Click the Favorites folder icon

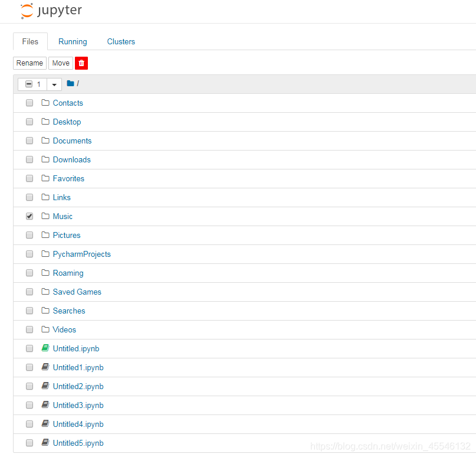click(45, 178)
